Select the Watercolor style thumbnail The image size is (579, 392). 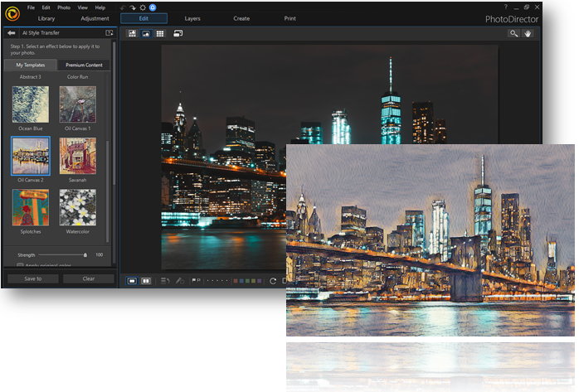point(77,207)
